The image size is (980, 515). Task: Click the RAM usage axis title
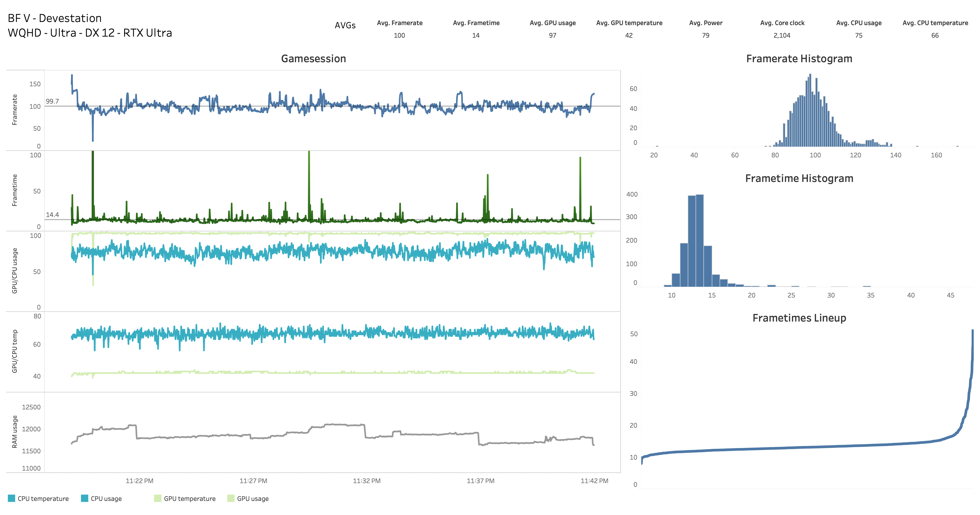14,432
